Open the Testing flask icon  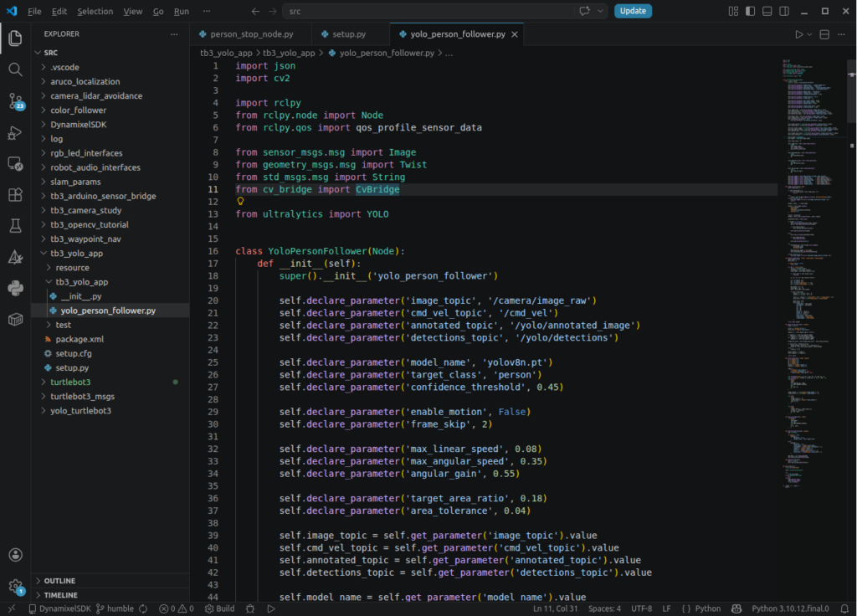point(15,226)
